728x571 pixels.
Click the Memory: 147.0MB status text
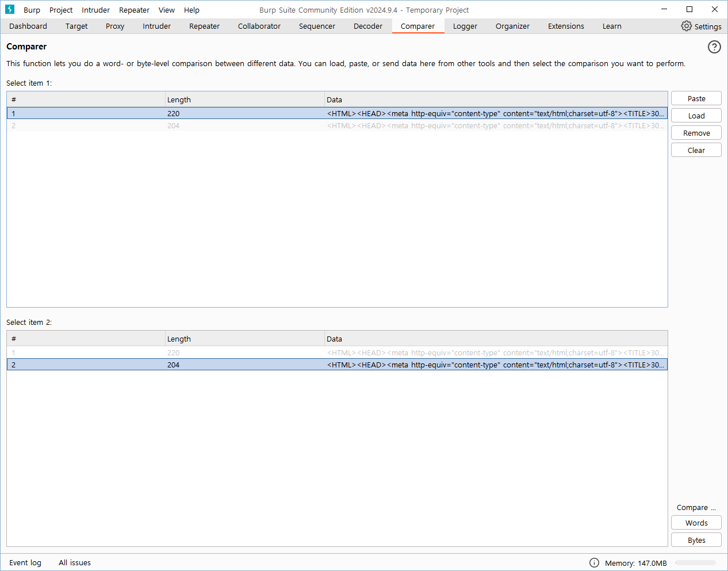(x=635, y=563)
